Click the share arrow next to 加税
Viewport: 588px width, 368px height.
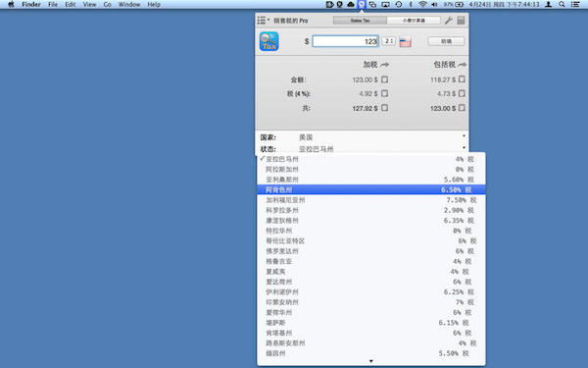(x=384, y=65)
